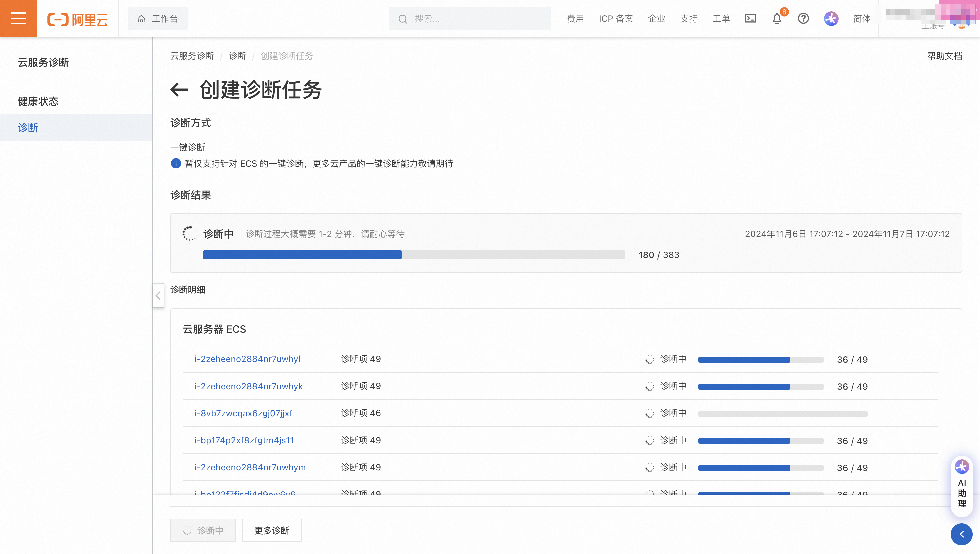Click spinner icon in i-8vb7zwcqax6zgj07jjxf row
This screenshot has width=980, height=554.
pos(650,414)
